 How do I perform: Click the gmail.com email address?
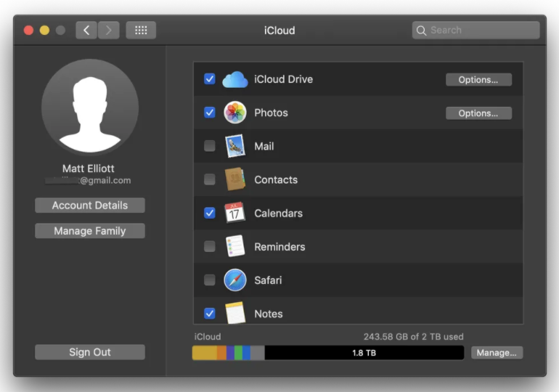(89, 180)
